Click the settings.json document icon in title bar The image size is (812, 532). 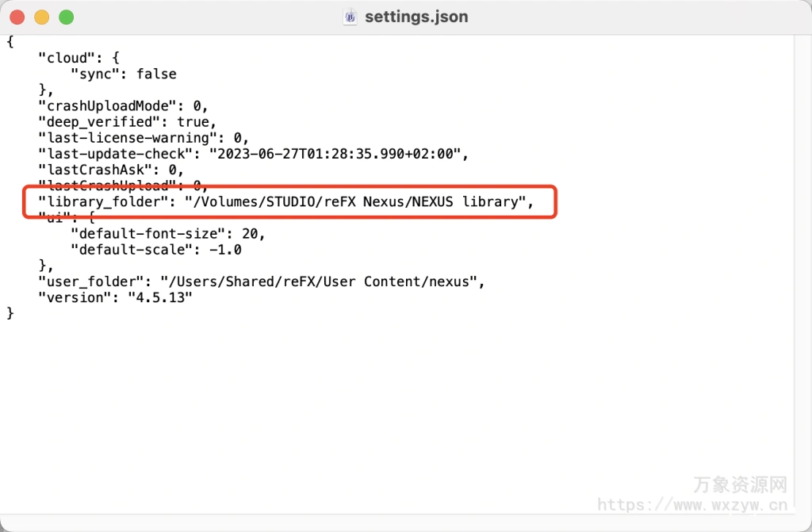click(x=350, y=17)
